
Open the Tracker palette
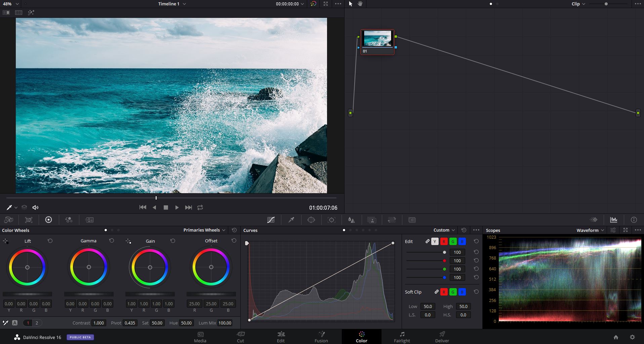pos(331,220)
